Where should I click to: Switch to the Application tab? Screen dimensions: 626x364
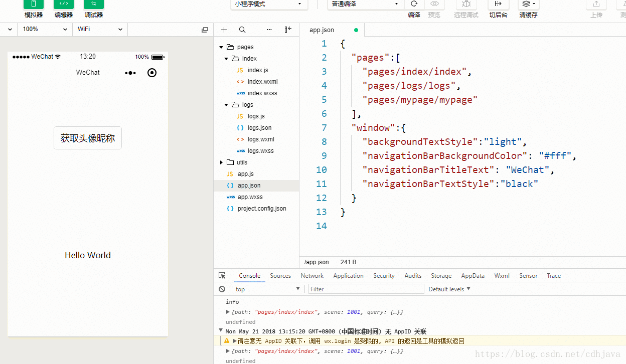point(348,276)
